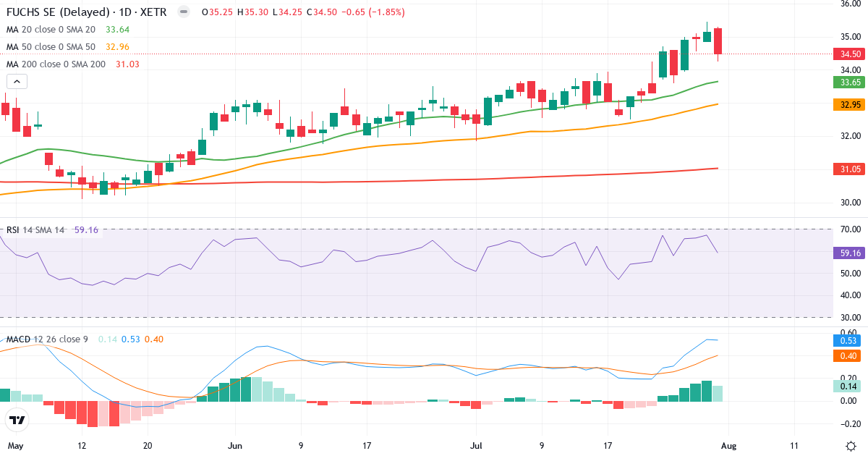Viewport: 868px width, 456px height.
Task: Click the May label on time axis
Action: pyautogui.click(x=14, y=446)
